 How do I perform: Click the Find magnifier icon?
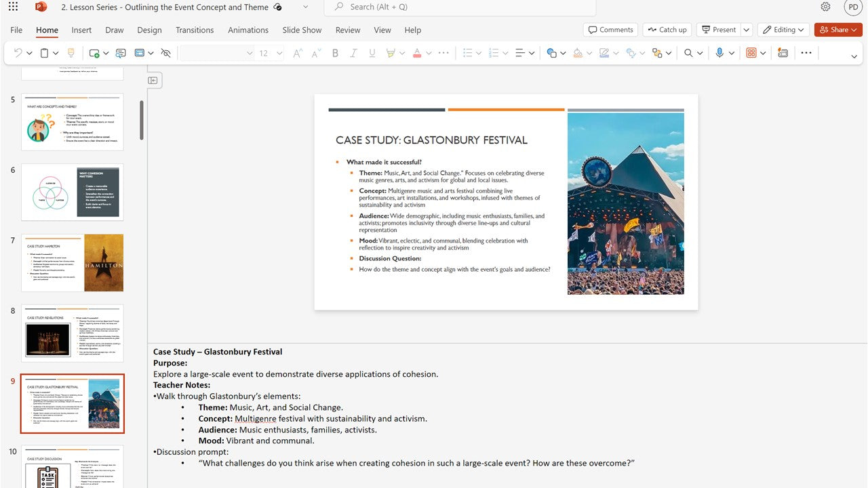point(688,53)
